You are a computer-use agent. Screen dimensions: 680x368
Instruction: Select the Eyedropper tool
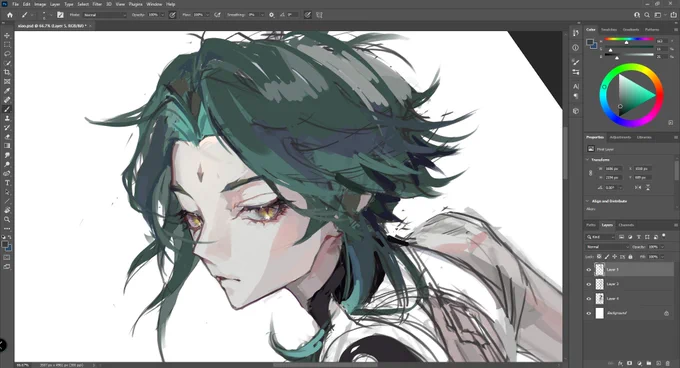tap(7, 91)
